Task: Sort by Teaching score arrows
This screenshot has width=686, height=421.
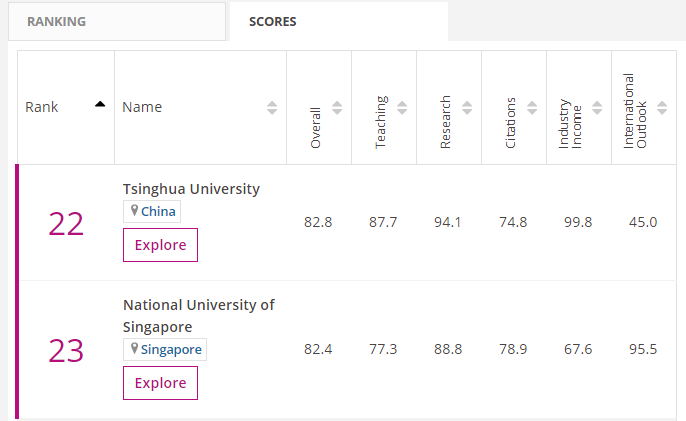Action: click(402, 108)
